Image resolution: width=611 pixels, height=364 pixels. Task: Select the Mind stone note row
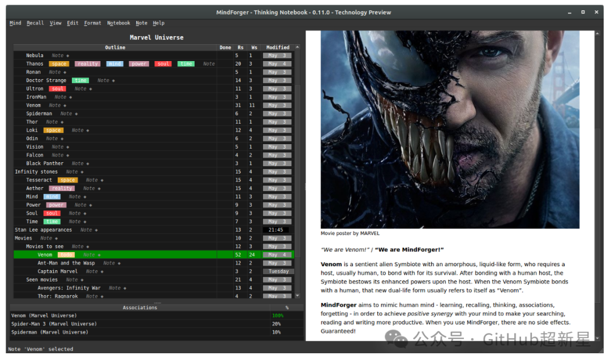[x=154, y=197]
